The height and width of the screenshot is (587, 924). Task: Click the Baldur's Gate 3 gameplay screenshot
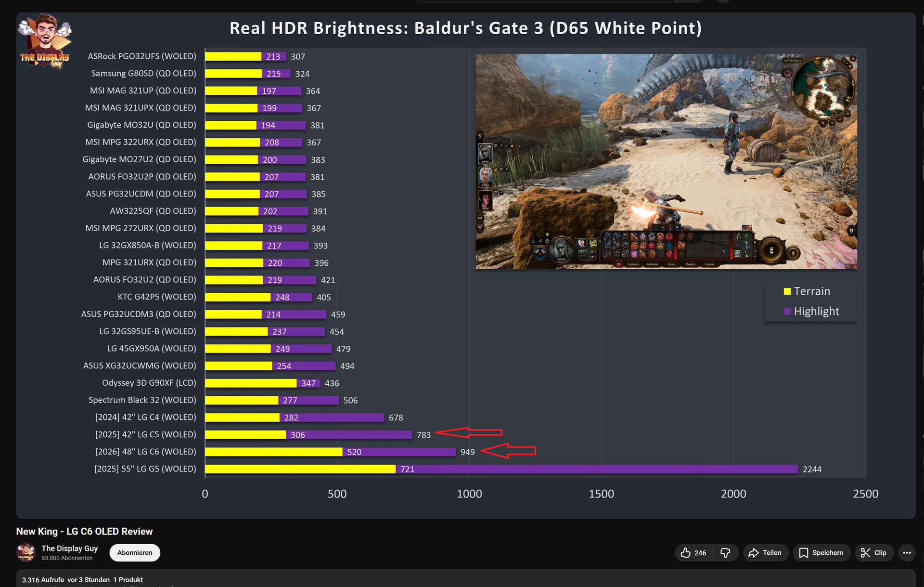[x=667, y=161]
